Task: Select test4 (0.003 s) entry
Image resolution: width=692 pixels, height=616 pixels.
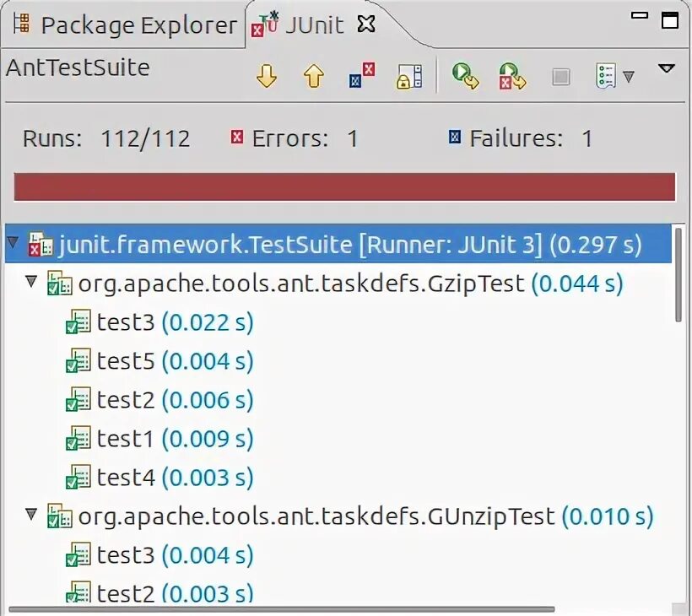Action: [338, 477]
